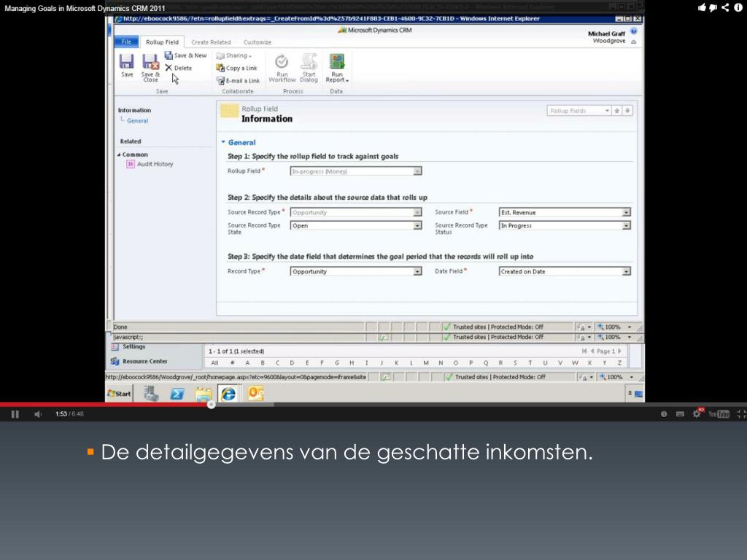Go to next record with down arrow
This screenshot has width=747, height=560.
point(627,111)
